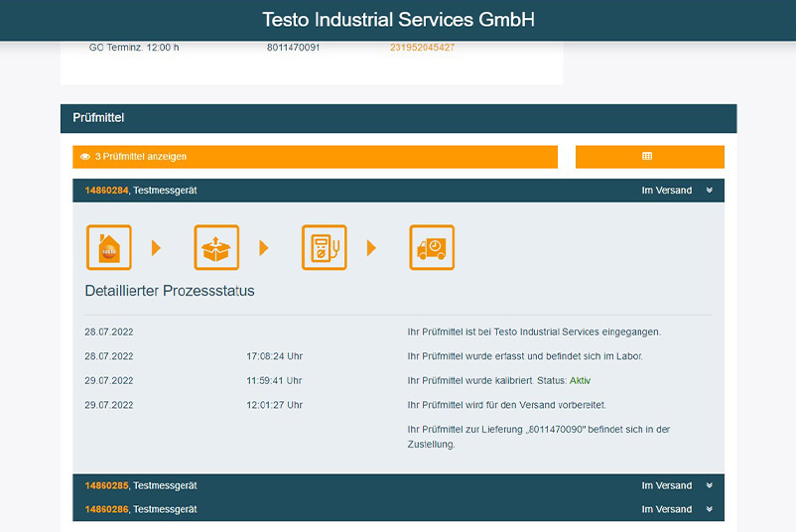The image size is (796, 532).
Task: Click the Prüfmittel section header
Action: [399, 118]
